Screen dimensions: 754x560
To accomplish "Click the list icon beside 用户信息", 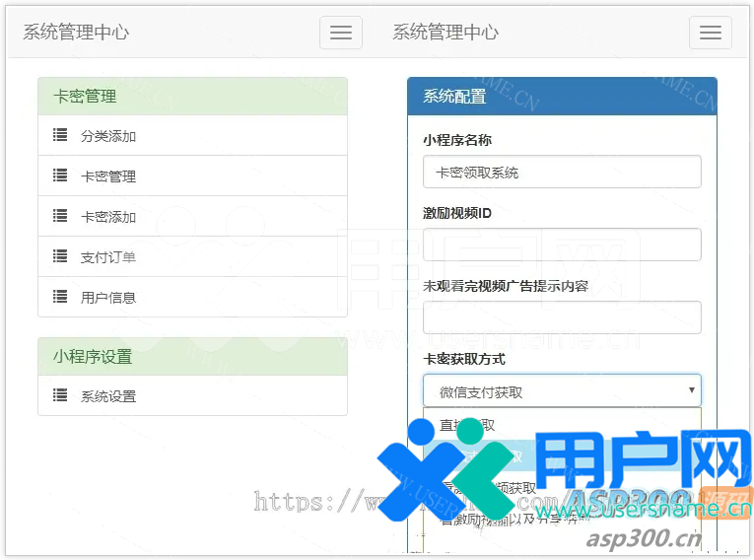I will (x=60, y=297).
